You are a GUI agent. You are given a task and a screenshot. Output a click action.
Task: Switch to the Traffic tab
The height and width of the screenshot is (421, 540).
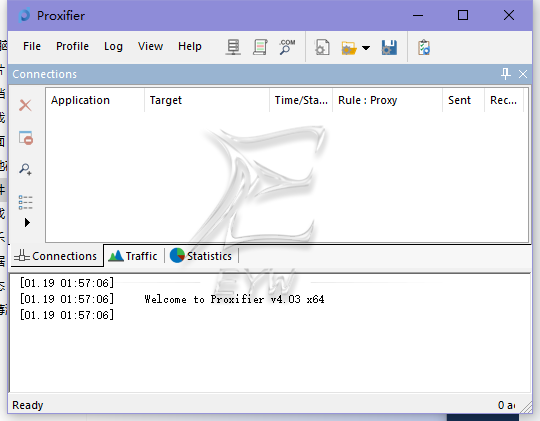(x=133, y=256)
